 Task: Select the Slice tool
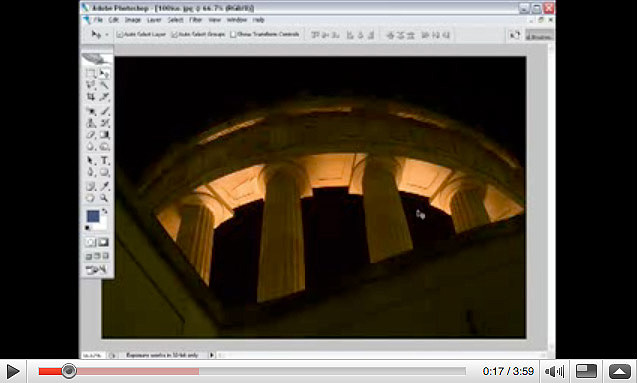pyautogui.click(x=105, y=97)
